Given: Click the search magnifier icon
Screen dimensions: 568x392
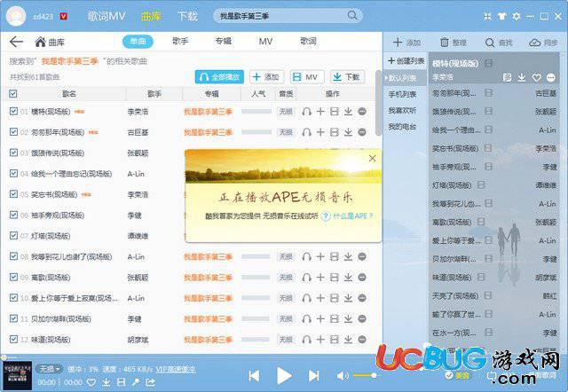Looking at the screenshot, I should pos(352,16).
